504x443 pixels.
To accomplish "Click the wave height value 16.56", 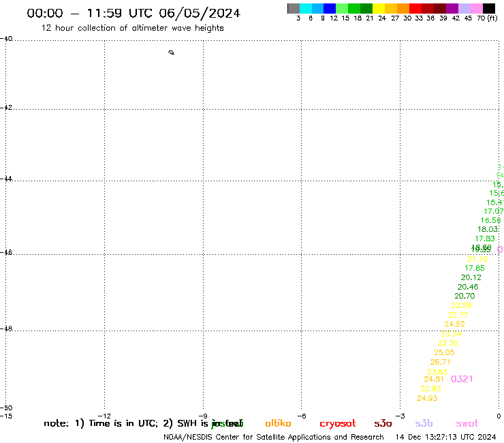I will coord(491,220).
